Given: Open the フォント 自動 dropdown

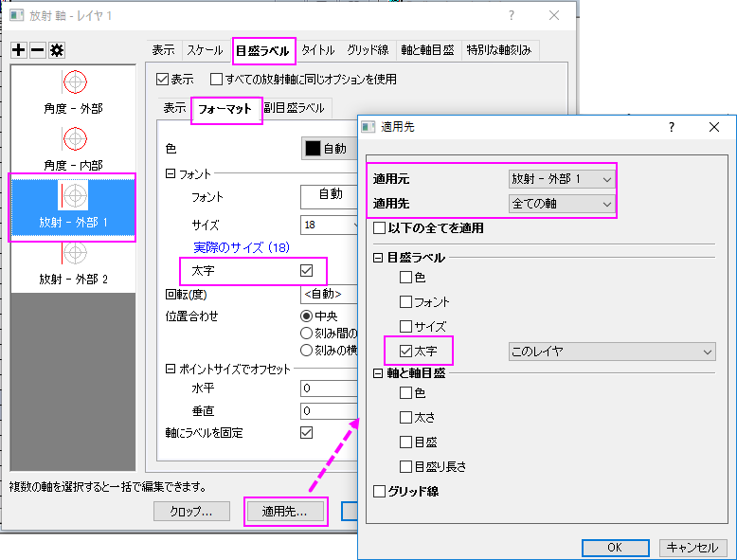Looking at the screenshot, I should [x=329, y=196].
